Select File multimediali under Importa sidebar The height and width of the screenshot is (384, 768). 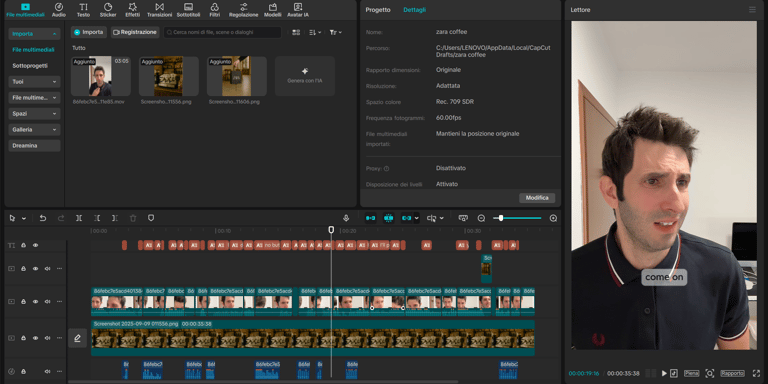click(x=33, y=50)
